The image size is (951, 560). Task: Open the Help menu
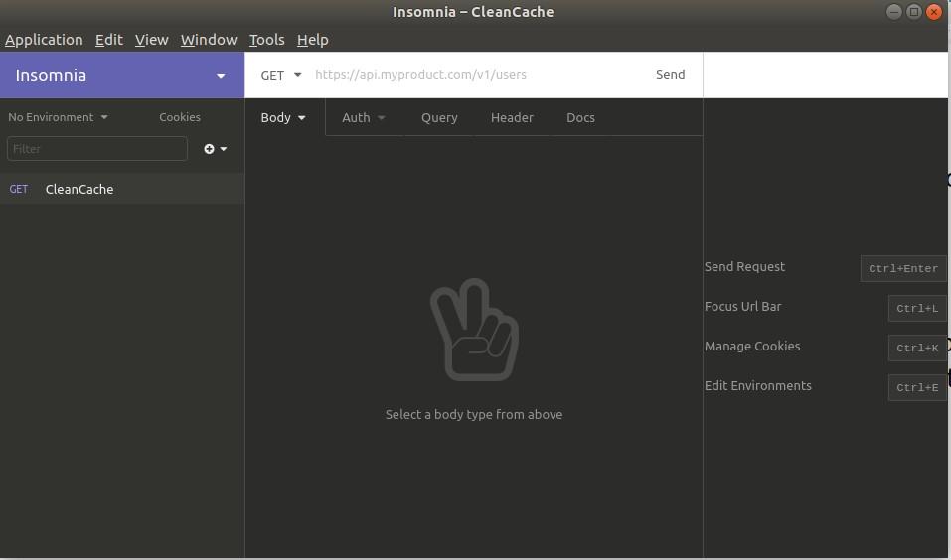312,40
